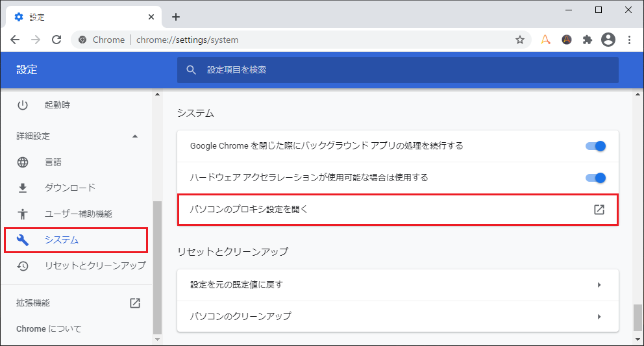The image size is (644, 346).
Task: Open the profile avatar menu
Action: (x=608, y=40)
